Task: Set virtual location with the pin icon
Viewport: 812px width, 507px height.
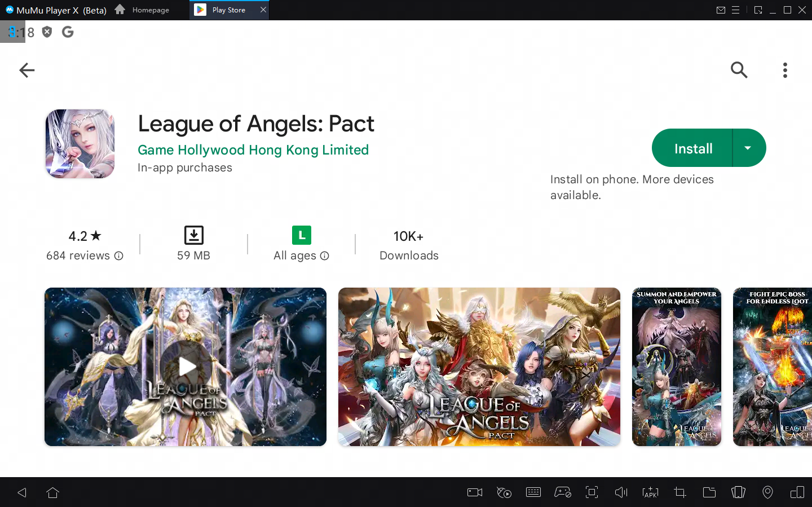Action: 767,492
